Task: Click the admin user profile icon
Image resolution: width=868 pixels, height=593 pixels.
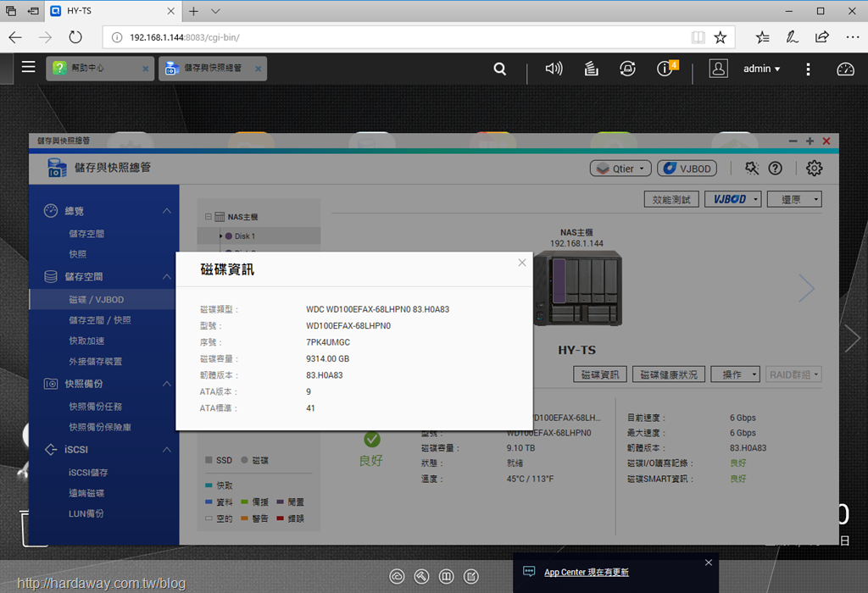Action: click(x=719, y=69)
